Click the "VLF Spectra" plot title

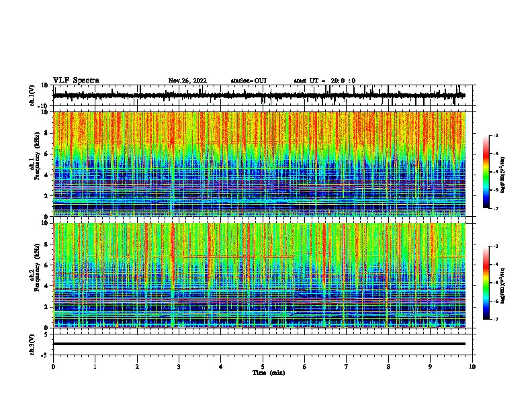click(76, 81)
